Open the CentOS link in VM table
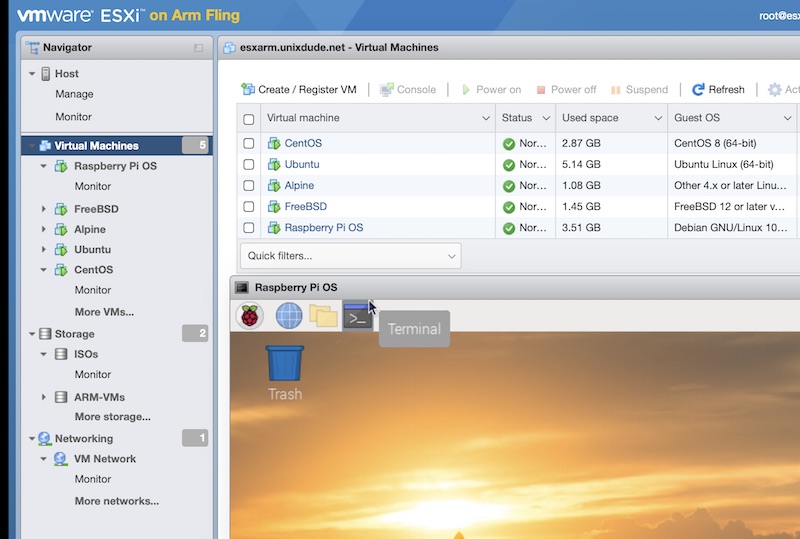Viewport: 800px width, 539px height. (x=303, y=143)
